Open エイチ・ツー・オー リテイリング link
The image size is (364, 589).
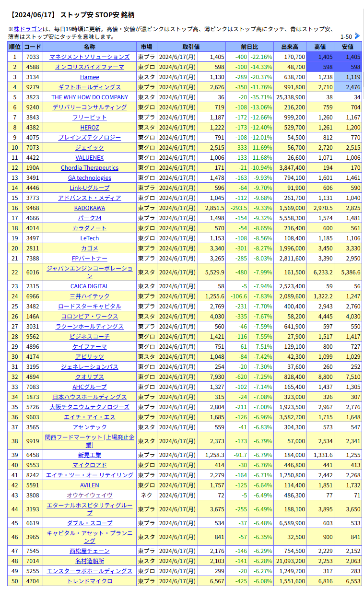[x=90, y=475]
